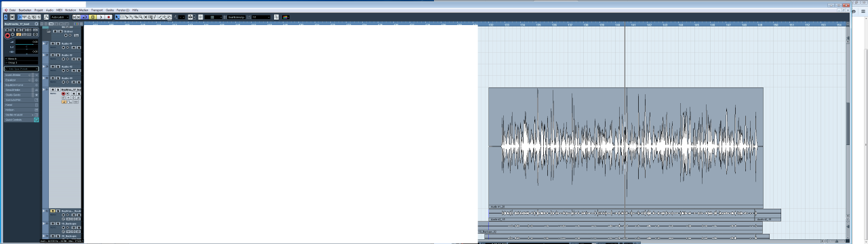Screen dimensions: 868x244
Task: Click the Play button in the toolbar
Action: (x=101, y=17)
